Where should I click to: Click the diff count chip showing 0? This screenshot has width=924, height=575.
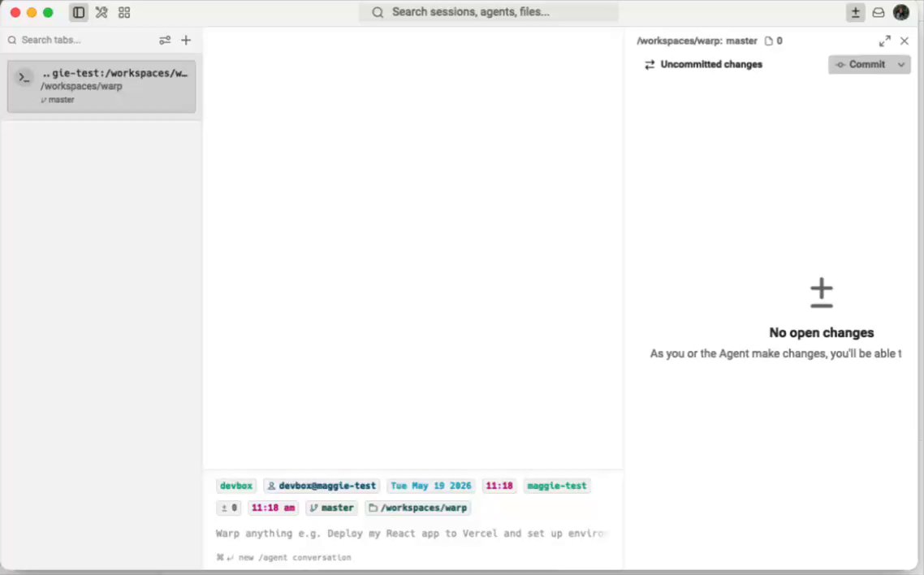click(228, 508)
